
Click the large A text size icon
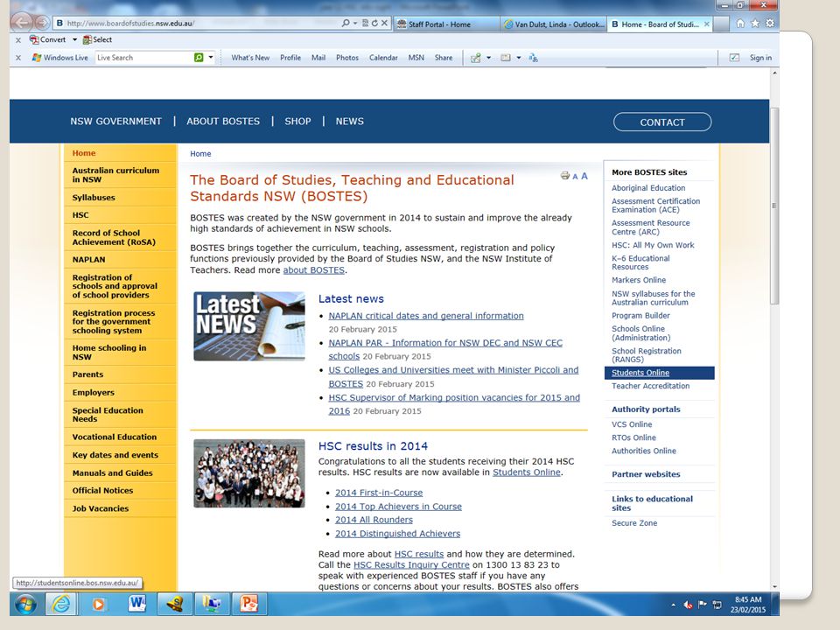click(x=584, y=176)
